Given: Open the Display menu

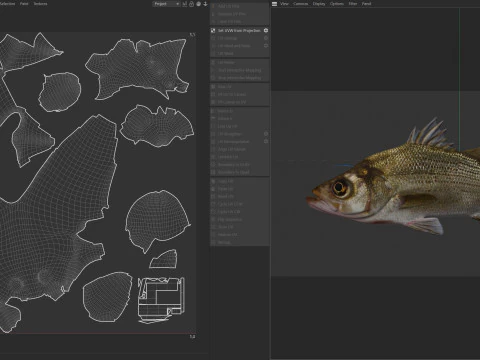Looking at the screenshot, I should (x=319, y=4).
